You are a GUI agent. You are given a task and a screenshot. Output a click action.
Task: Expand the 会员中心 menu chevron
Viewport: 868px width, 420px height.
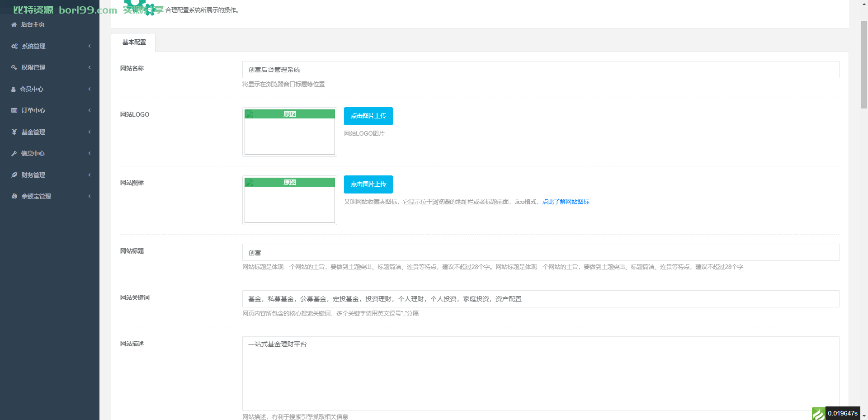[90, 89]
